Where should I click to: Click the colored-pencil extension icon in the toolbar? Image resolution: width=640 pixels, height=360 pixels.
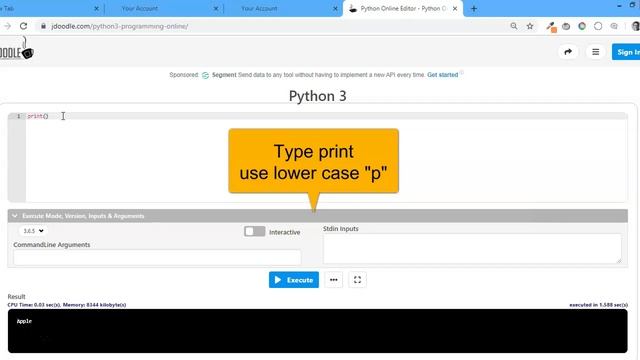[551, 27]
